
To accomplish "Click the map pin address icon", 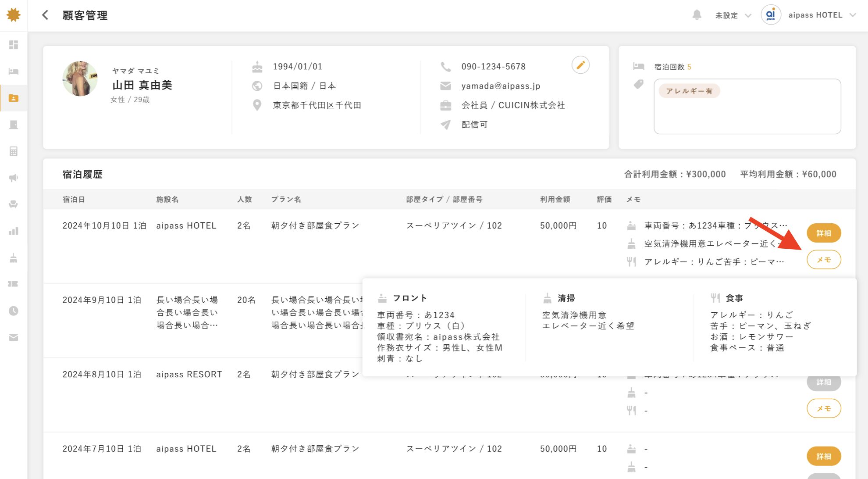I will 257,105.
